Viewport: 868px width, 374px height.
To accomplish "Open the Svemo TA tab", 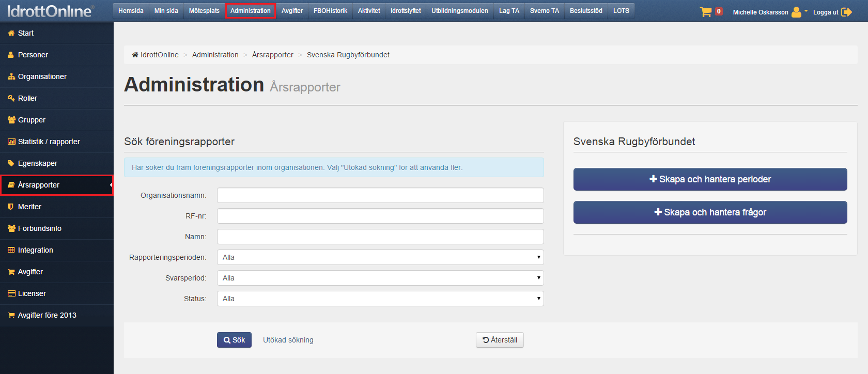I will click(x=545, y=11).
